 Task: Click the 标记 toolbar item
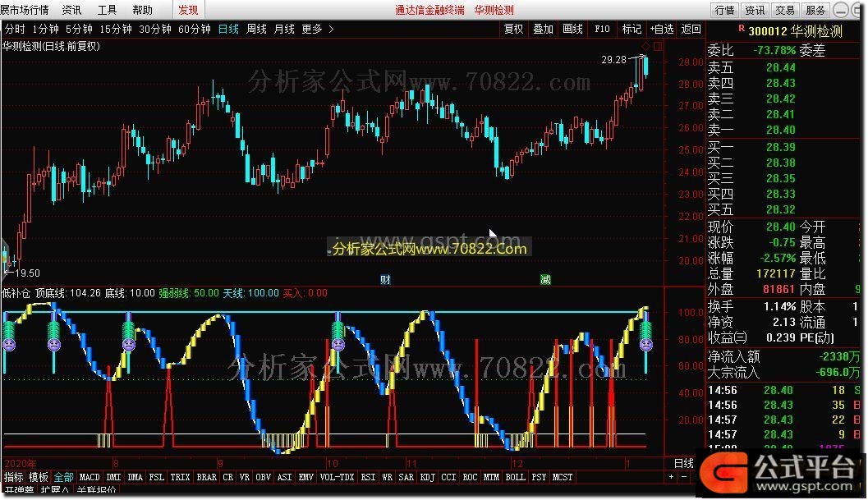point(631,29)
